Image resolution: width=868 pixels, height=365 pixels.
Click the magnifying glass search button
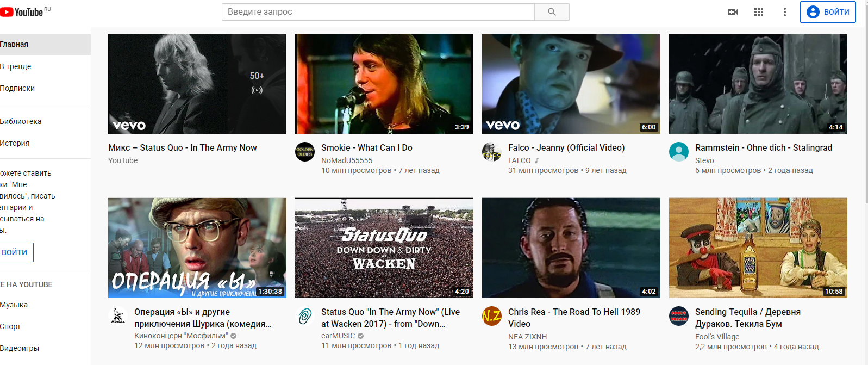pos(552,12)
